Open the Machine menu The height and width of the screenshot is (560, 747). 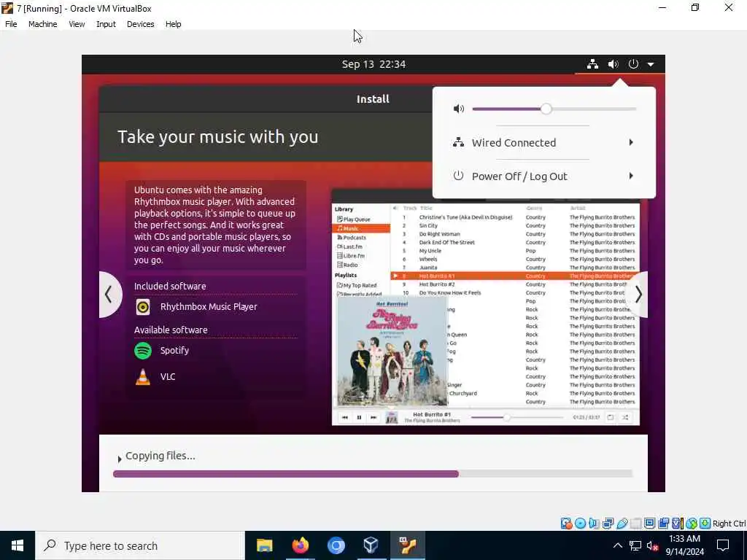[42, 24]
